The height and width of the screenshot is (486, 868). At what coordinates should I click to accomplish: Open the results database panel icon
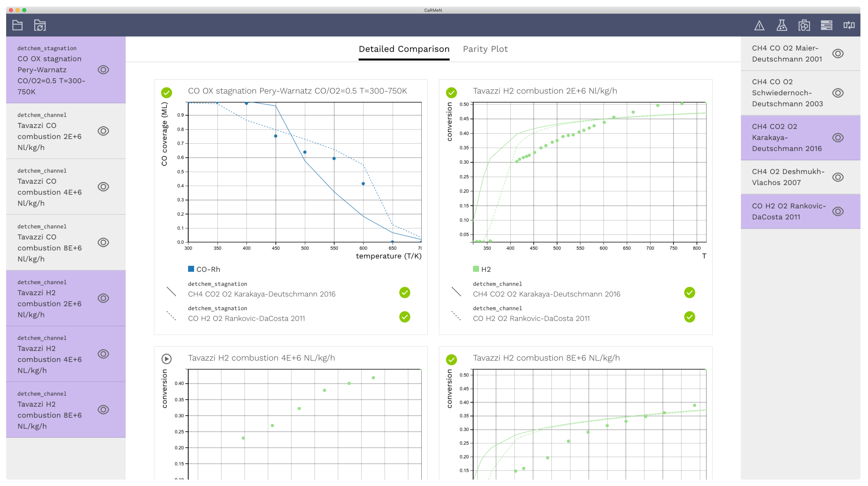click(827, 25)
